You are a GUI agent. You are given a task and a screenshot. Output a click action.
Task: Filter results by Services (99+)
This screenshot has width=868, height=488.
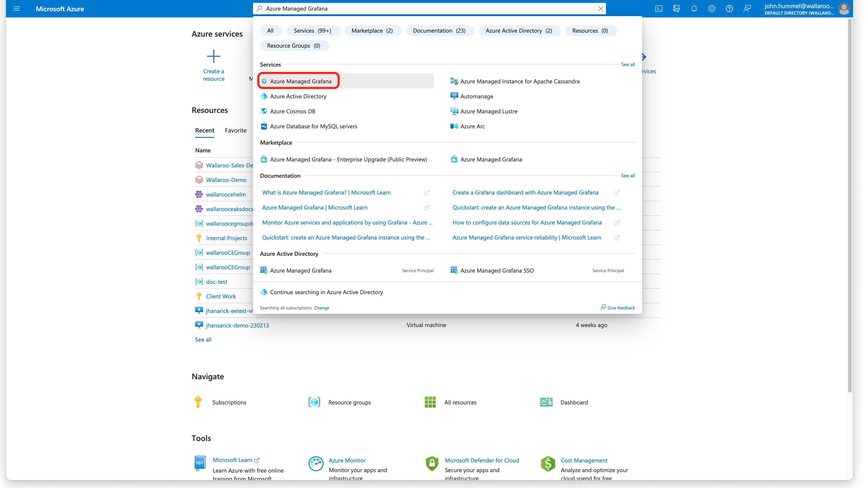coord(312,31)
